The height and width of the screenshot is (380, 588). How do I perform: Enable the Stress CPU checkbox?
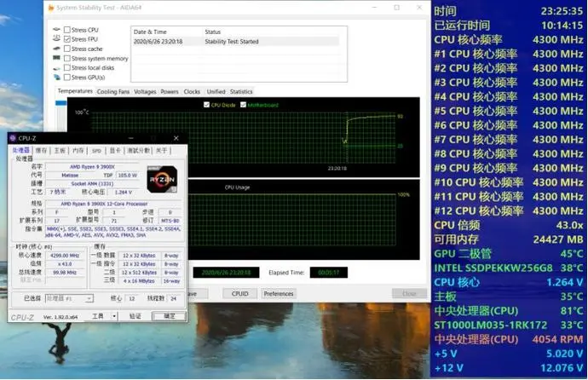pos(67,30)
